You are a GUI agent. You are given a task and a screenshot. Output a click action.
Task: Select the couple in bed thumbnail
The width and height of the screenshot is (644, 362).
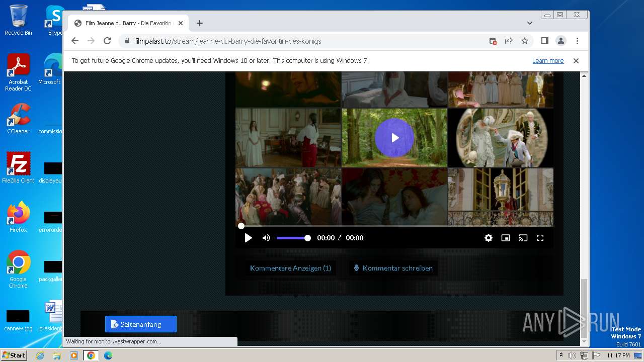(394, 197)
